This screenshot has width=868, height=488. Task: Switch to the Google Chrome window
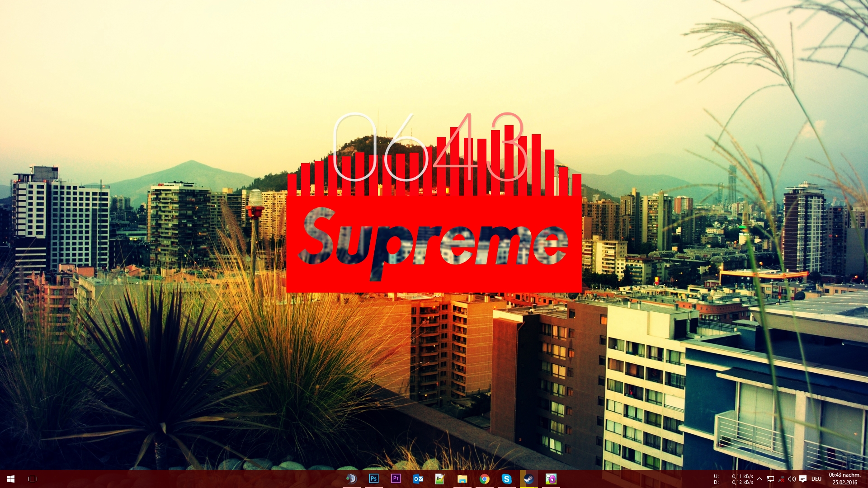[484, 479]
